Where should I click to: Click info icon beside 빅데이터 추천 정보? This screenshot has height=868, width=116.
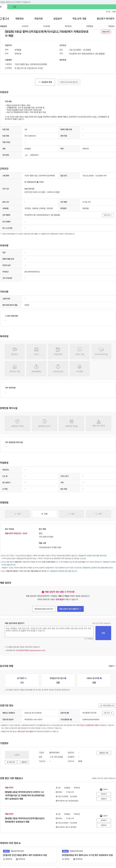tap(20, 843)
